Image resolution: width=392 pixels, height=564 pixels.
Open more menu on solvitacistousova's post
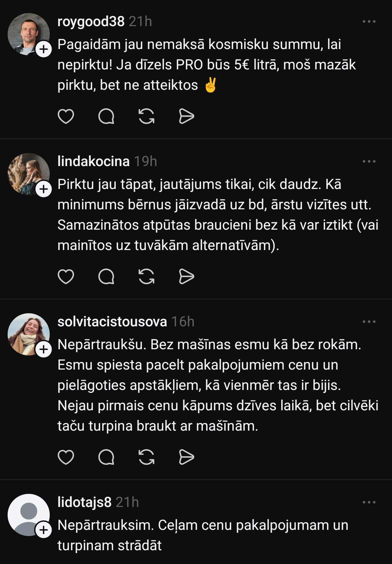pyautogui.click(x=369, y=322)
